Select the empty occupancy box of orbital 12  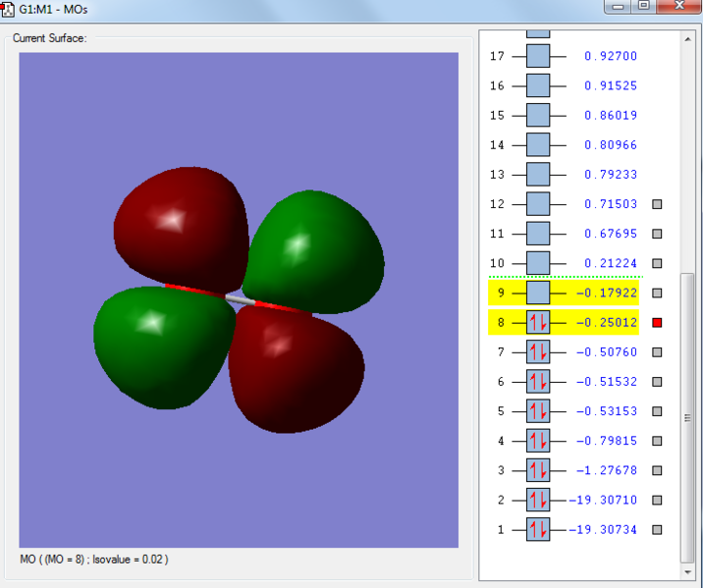pyautogui.click(x=538, y=204)
